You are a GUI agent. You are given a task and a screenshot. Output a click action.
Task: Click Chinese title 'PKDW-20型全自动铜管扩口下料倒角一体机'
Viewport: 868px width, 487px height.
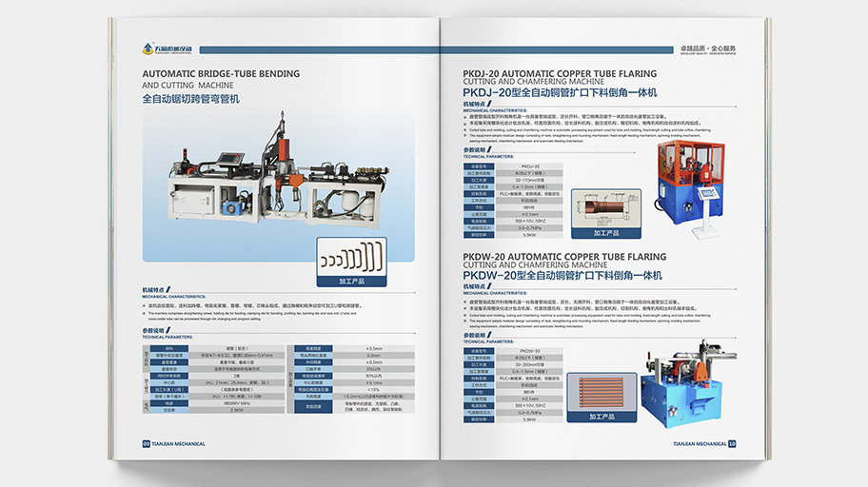point(562,275)
